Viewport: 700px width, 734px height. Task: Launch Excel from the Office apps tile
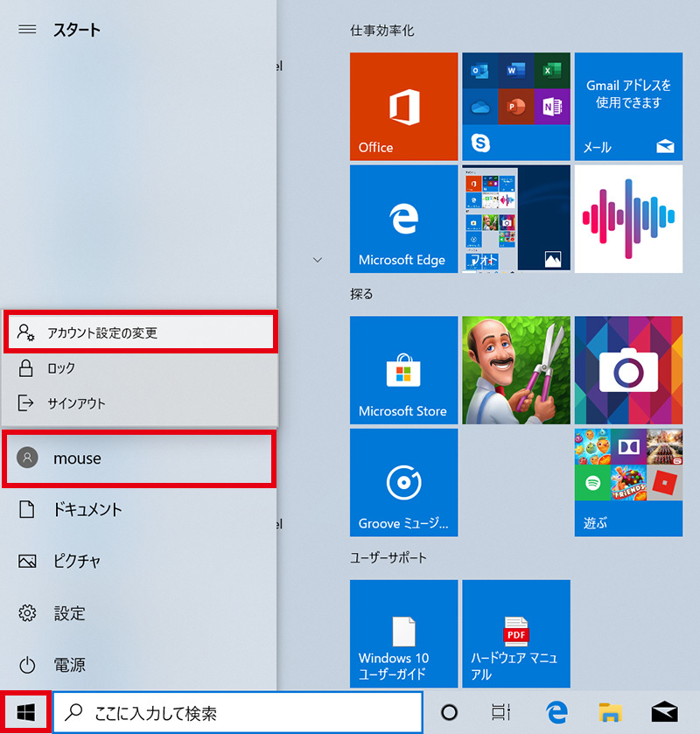tap(552, 71)
